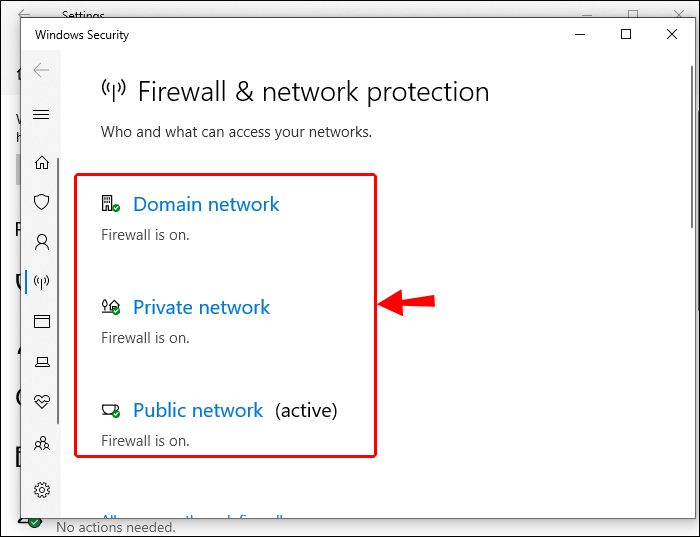Open the Domain network link
This screenshot has width=700, height=537.
click(206, 204)
